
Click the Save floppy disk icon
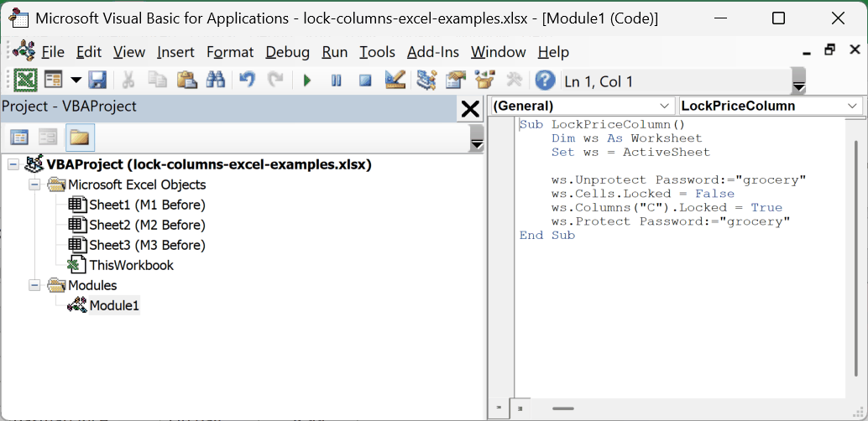pos(97,81)
